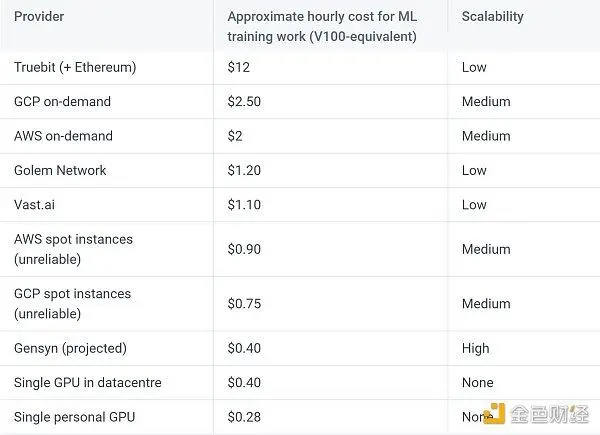Click the Approximate hourly cost header

tap(322, 26)
